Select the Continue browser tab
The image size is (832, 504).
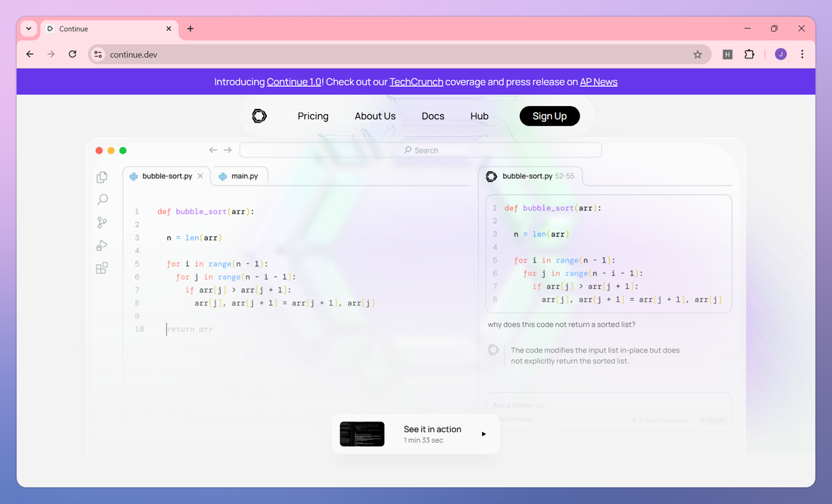tap(110, 28)
